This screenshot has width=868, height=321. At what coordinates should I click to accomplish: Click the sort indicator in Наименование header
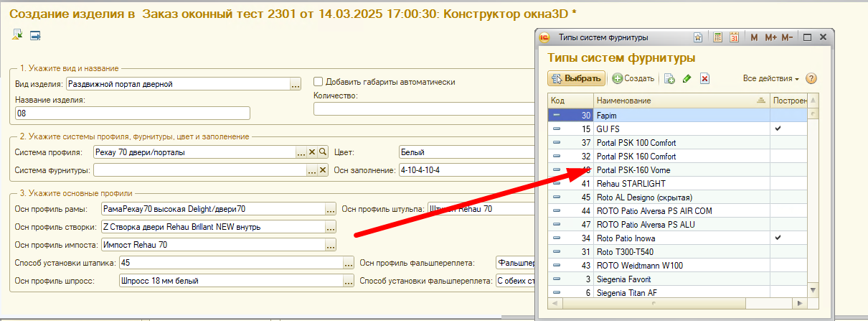(760, 101)
